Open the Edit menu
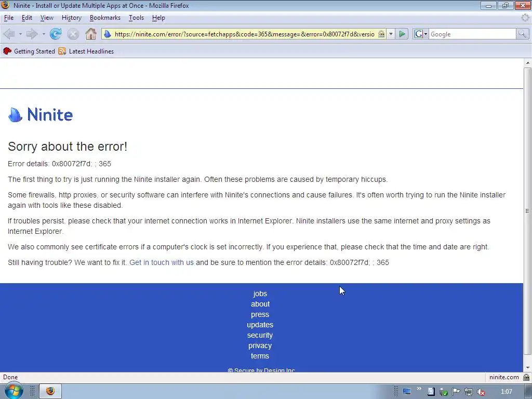Image resolution: width=532 pixels, height=399 pixels. tap(27, 18)
